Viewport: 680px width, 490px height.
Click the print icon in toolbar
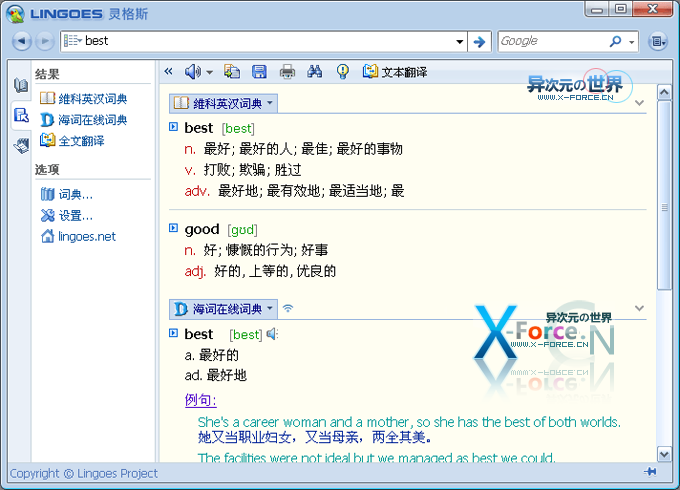[287, 72]
